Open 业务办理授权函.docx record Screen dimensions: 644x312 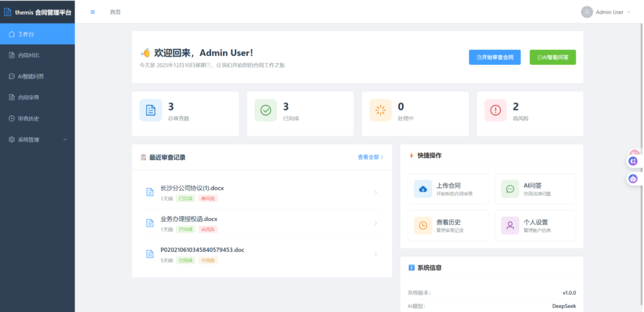click(262, 223)
